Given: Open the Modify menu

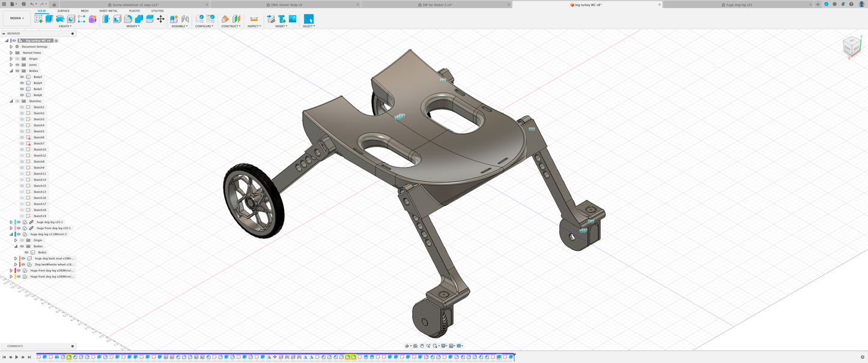Looking at the screenshot, I should coord(133,26).
